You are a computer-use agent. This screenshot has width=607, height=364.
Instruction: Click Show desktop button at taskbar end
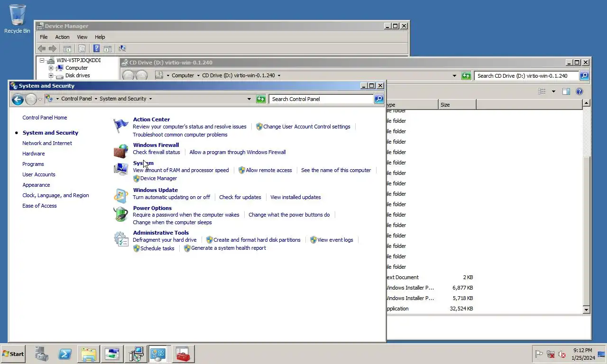602,354
